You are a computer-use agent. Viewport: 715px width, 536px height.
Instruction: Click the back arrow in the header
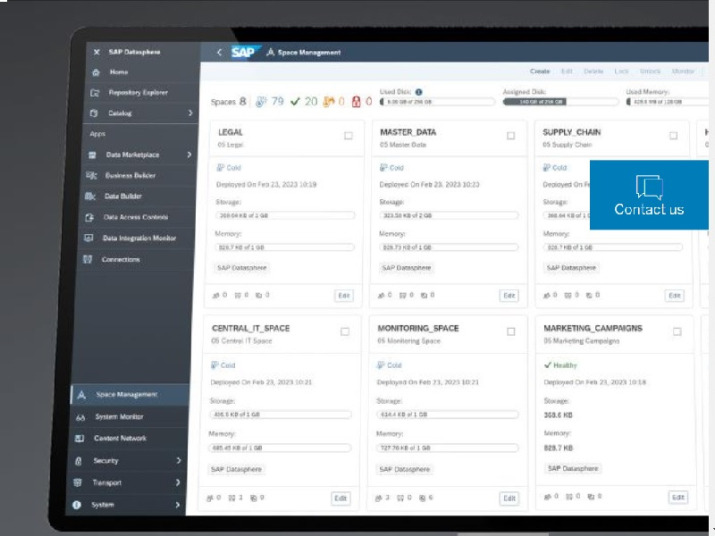click(219, 52)
